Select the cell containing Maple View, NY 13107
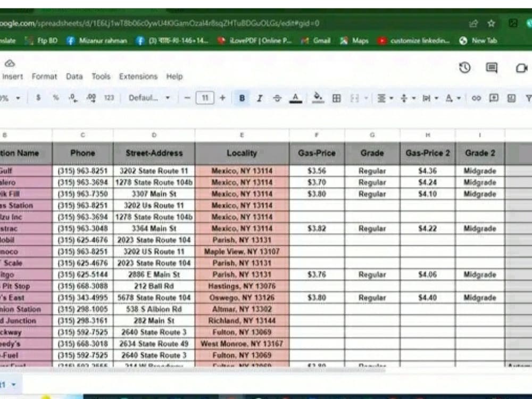 [x=242, y=251]
